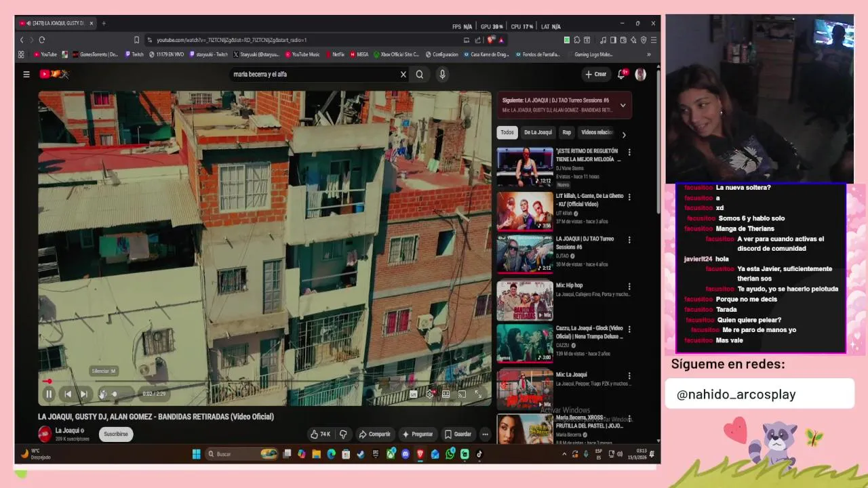Open the YouTube hamburger guide menu
This screenshot has width=868, height=488.
pos(26,75)
